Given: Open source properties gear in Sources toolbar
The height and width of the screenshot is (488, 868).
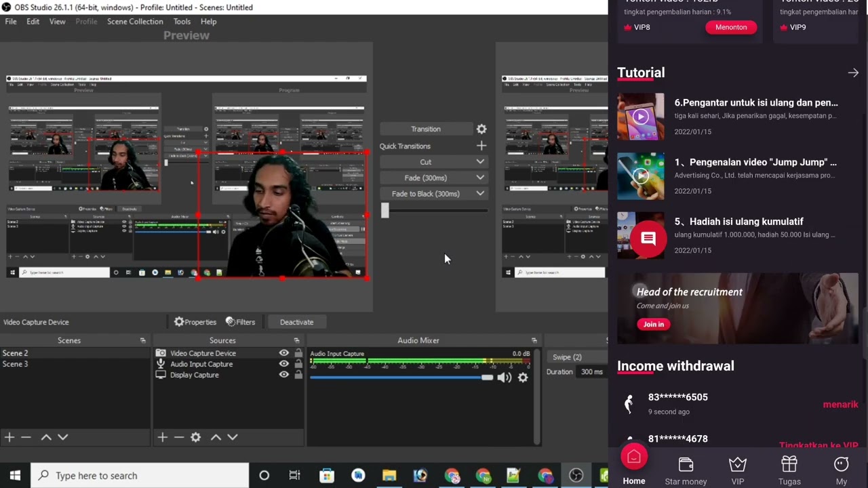Looking at the screenshot, I should tap(196, 437).
